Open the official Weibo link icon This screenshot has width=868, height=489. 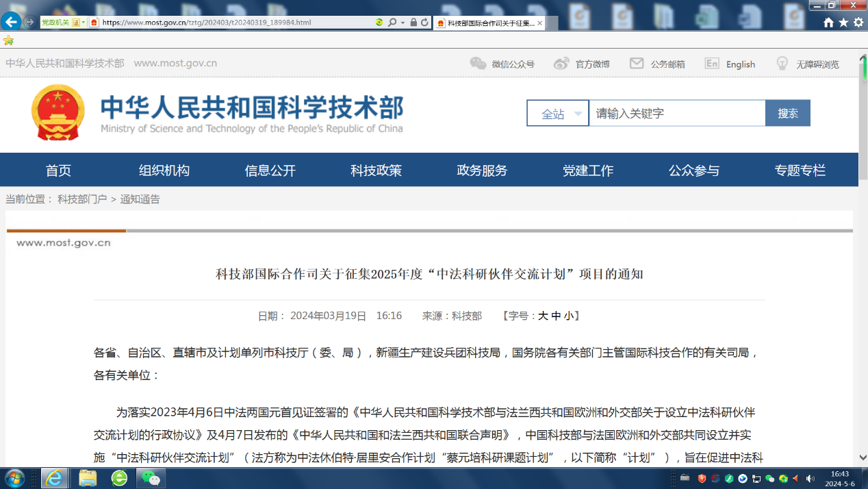[x=561, y=64]
